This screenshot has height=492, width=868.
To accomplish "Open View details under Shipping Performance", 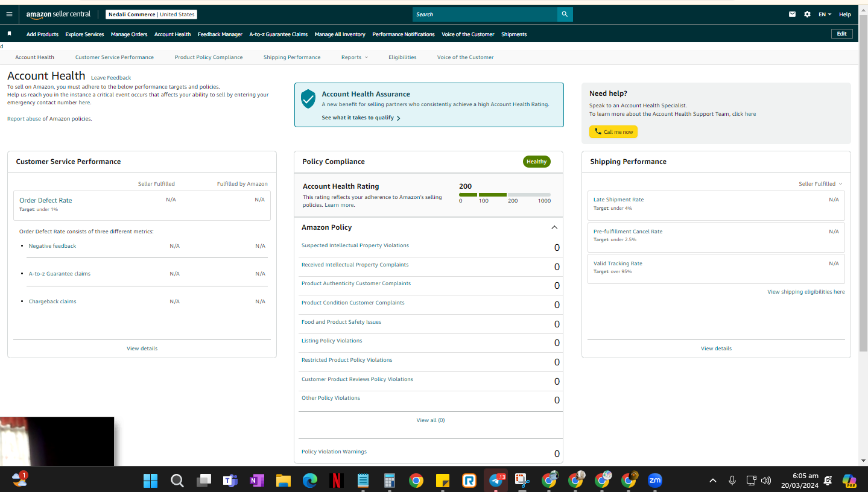I will (716, 348).
